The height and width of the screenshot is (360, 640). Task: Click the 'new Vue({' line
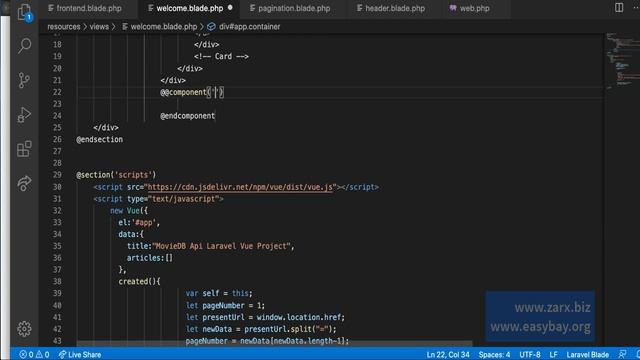(x=129, y=211)
